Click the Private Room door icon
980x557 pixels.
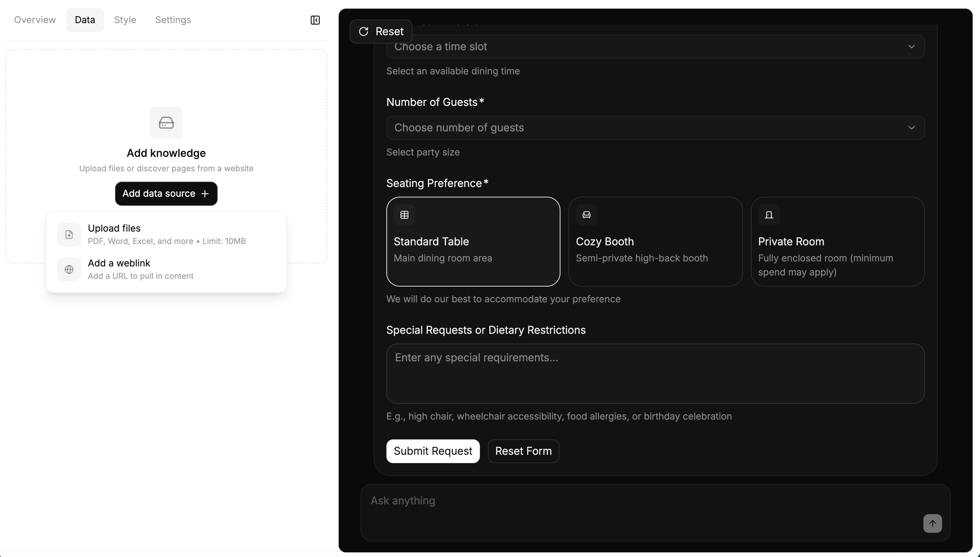click(769, 215)
